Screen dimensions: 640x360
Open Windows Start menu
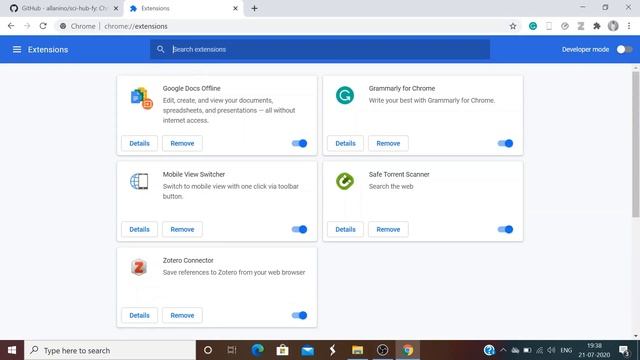point(12,350)
